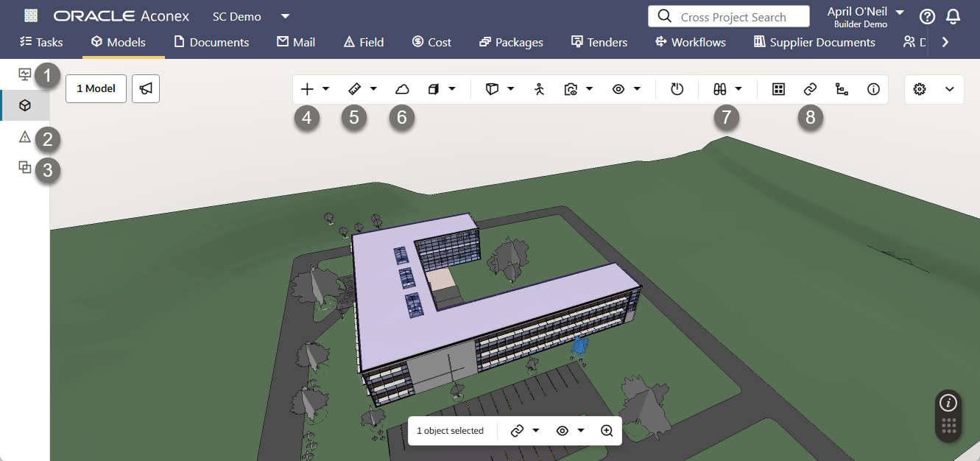The image size is (980, 461).
Task: Open the Issues warning triangle in sidebar
Action: 25,136
